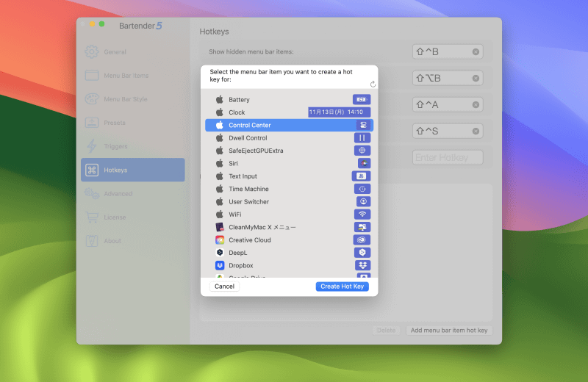Clear the ⇧⌥B hotkey
Viewport: 588px width, 382px height.
click(x=476, y=78)
